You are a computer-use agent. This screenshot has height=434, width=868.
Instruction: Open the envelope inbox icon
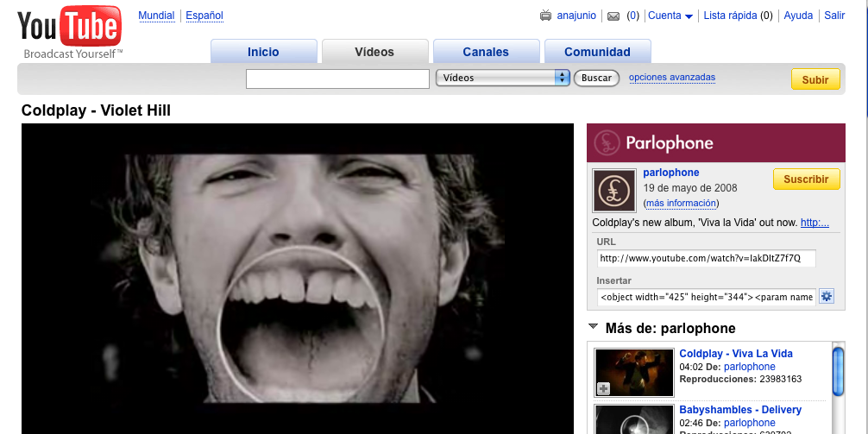pos(613,16)
